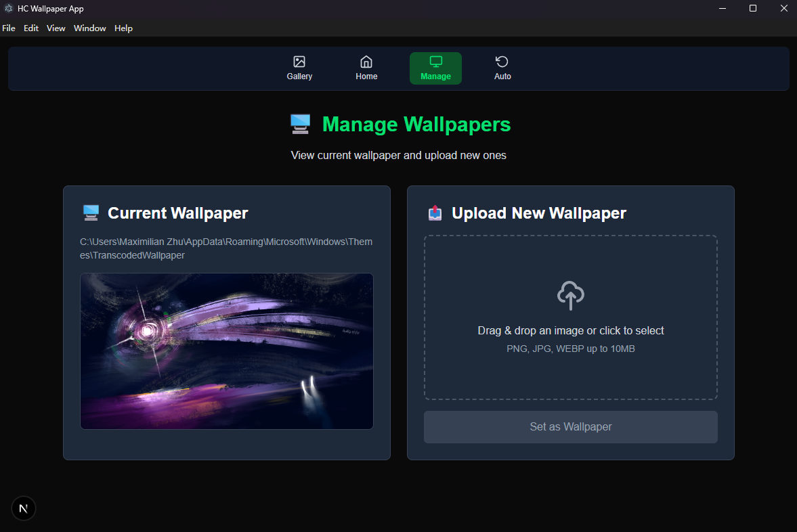Image resolution: width=797 pixels, height=532 pixels.
Task: Click the current wallpaper preview image
Action: pyautogui.click(x=226, y=351)
